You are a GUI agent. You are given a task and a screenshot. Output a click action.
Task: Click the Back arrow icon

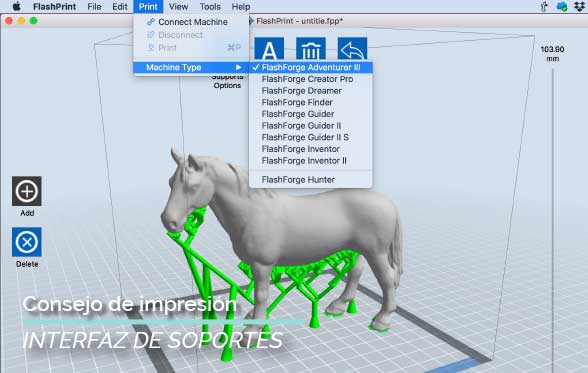(352, 49)
